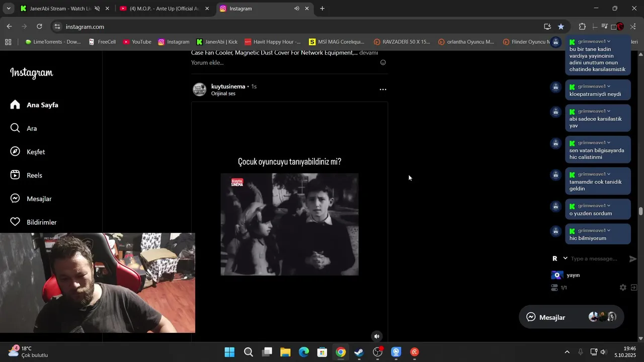The image size is (644, 362).
Task: Launch Steam from the taskbar
Action: pyautogui.click(x=359, y=352)
